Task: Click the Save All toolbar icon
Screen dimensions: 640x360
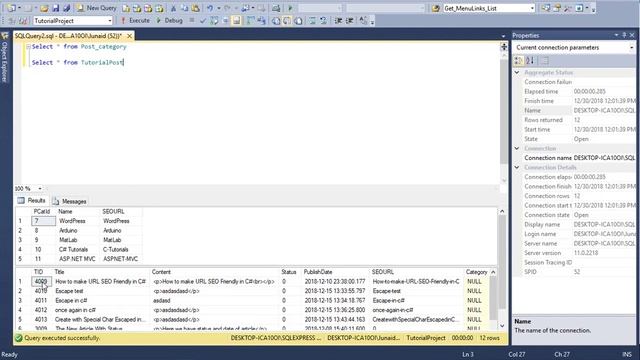Action: point(67,8)
